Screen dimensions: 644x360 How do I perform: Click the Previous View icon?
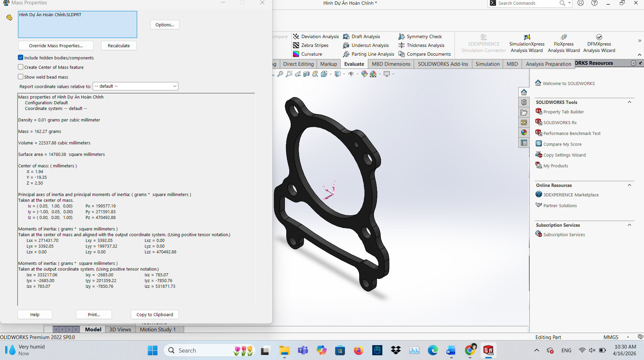[298, 74]
